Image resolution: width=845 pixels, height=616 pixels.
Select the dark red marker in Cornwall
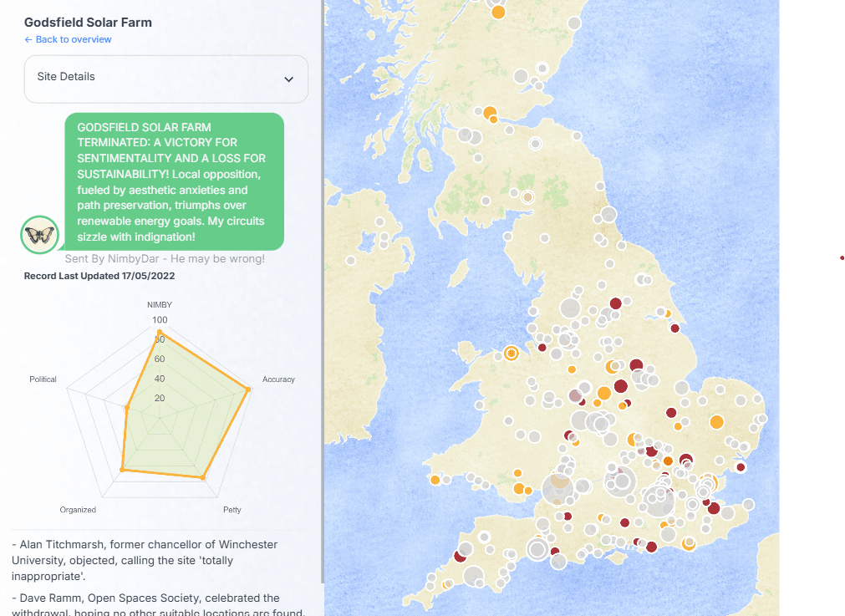point(459,556)
